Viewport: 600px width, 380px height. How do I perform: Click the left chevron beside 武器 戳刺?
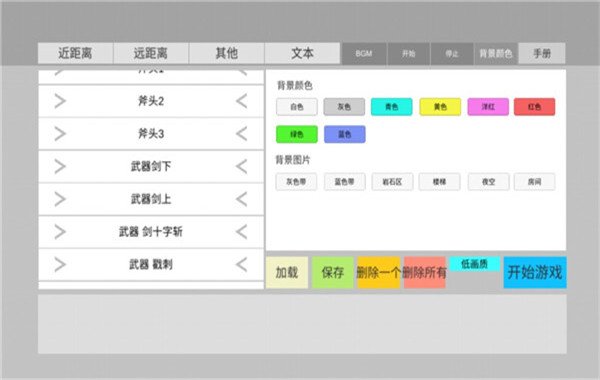[x=242, y=264]
